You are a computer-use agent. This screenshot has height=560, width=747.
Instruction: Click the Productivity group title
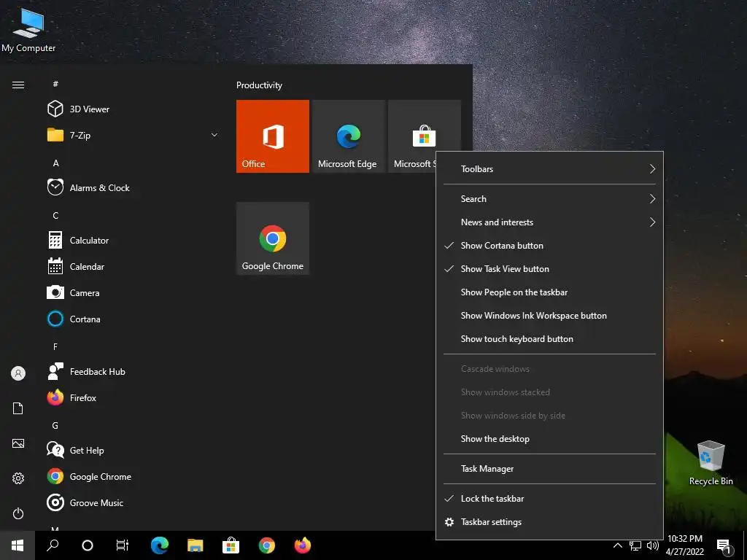coord(259,85)
